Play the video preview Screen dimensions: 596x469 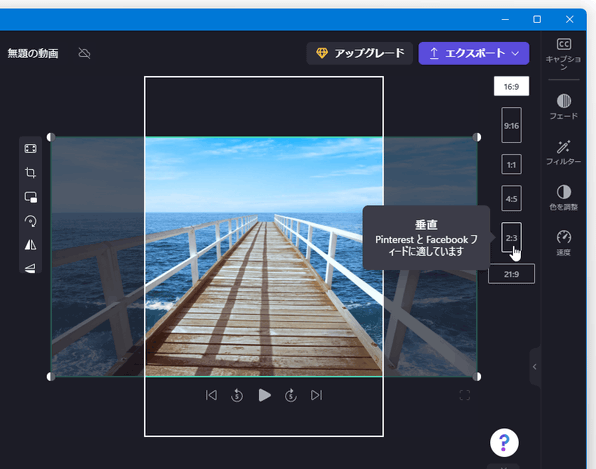[265, 395]
